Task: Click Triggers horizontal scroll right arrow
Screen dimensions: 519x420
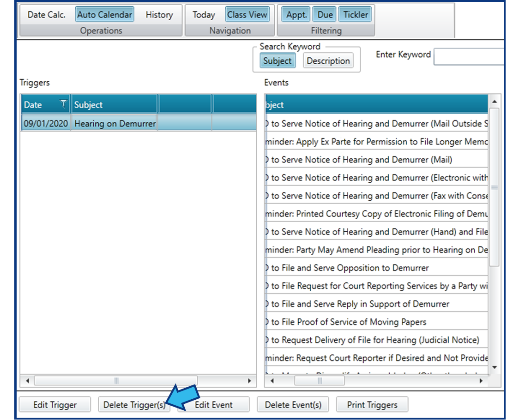Action: pos(249,381)
